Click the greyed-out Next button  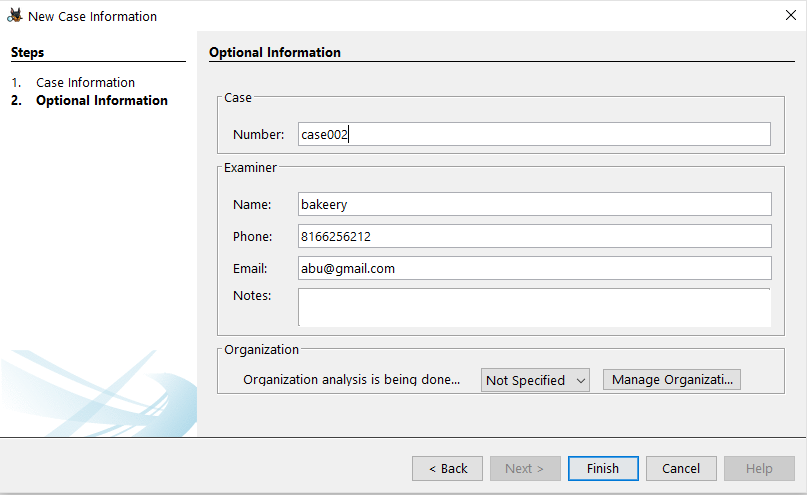525,468
